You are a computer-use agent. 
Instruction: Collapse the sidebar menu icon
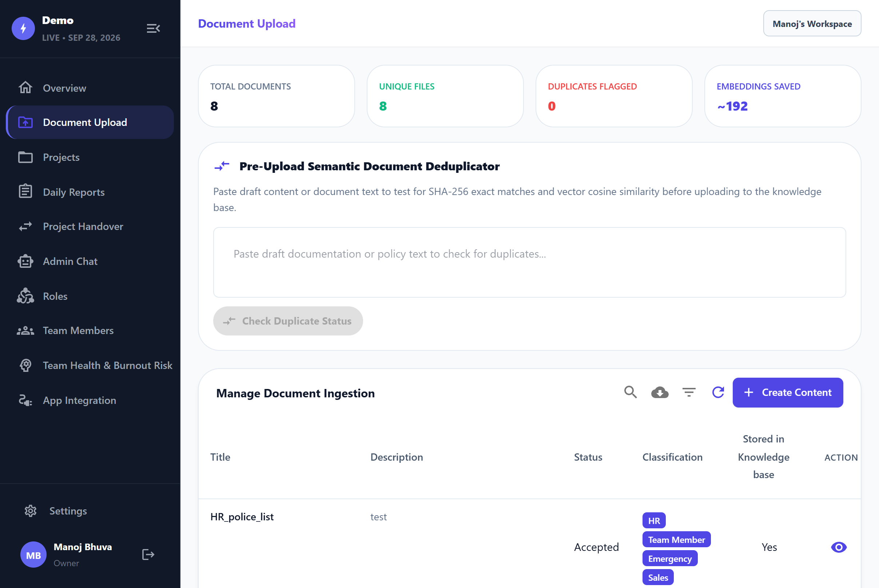pos(153,28)
